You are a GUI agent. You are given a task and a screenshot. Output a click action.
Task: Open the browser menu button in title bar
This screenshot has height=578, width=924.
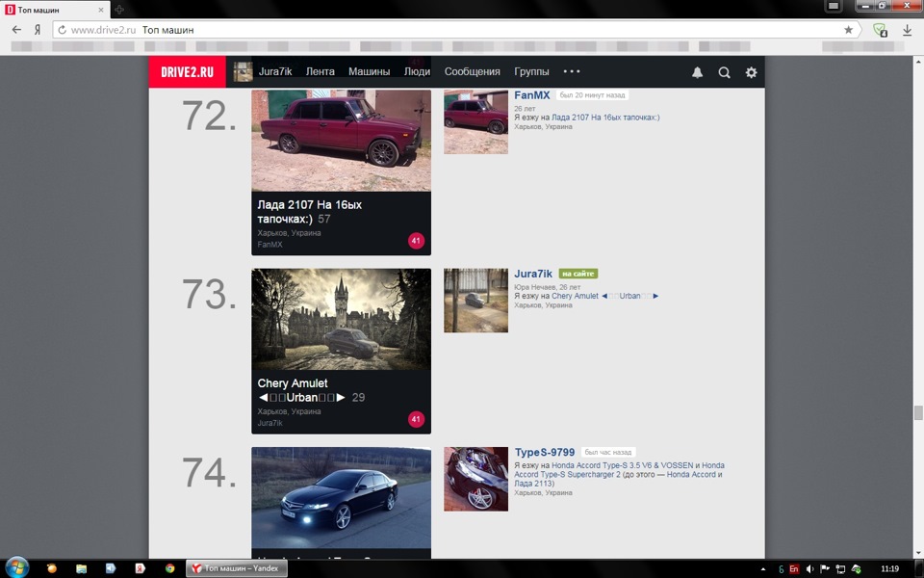pos(834,6)
